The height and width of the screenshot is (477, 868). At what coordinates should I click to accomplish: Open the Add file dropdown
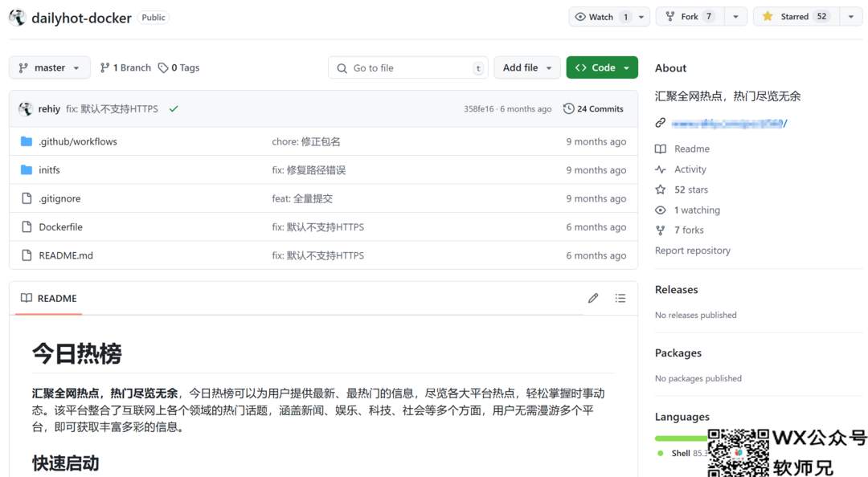(x=527, y=67)
